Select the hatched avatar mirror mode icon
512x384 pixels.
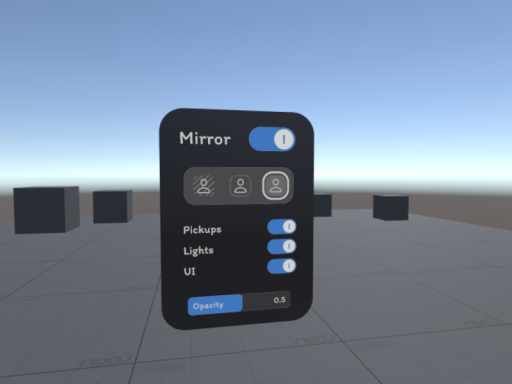click(x=204, y=186)
